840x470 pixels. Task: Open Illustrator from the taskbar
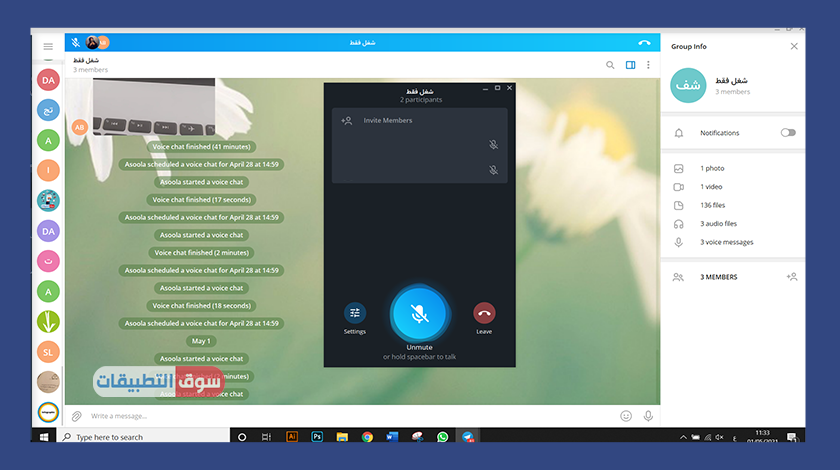coord(292,437)
